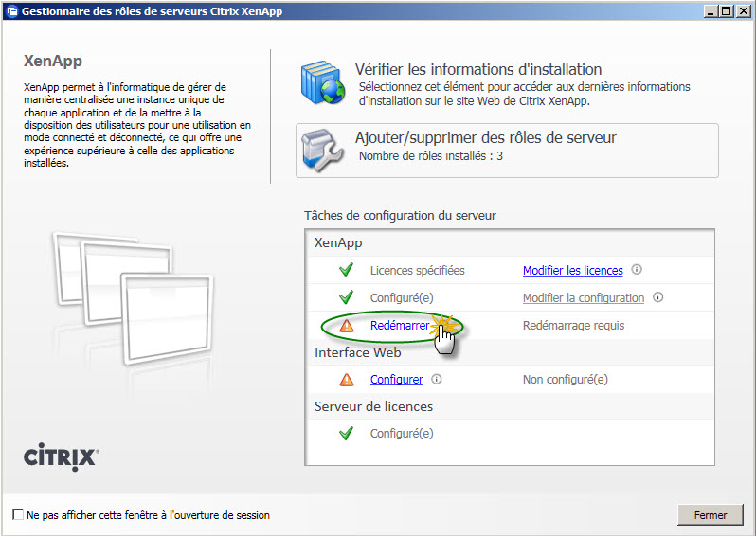Click the stacked windows illustration
This screenshot has width=756, height=536.
coord(134,298)
